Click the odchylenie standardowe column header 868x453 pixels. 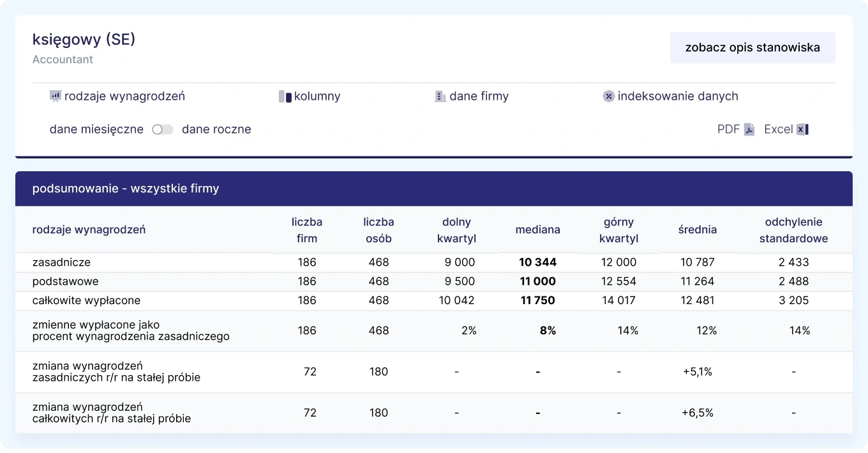(x=793, y=230)
